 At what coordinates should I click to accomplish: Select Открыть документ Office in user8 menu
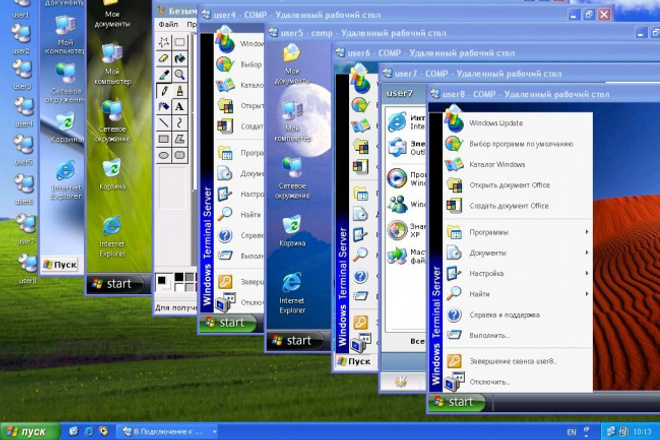pyautogui.click(x=518, y=185)
